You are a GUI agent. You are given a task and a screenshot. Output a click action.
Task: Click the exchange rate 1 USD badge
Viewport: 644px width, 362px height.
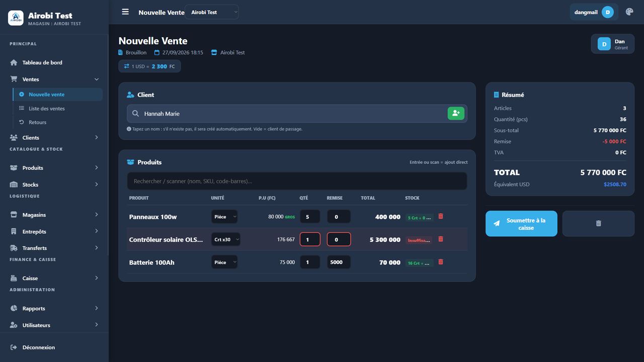tap(149, 66)
